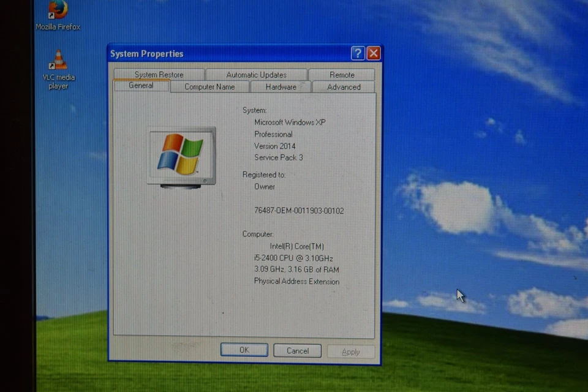The width and height of the screenshot is (588, 392).
Task: Click the contextual help question mark icon
Action: [358, 53]
